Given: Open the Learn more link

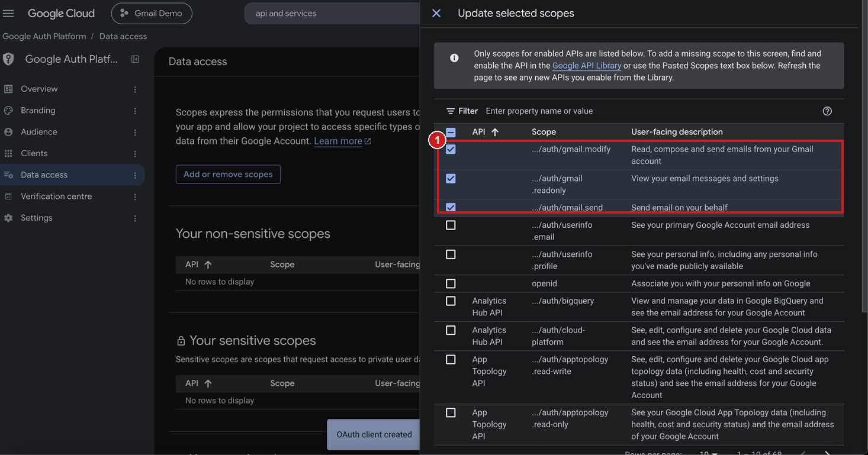Looking at the screenshot, I should pos(342,141).
